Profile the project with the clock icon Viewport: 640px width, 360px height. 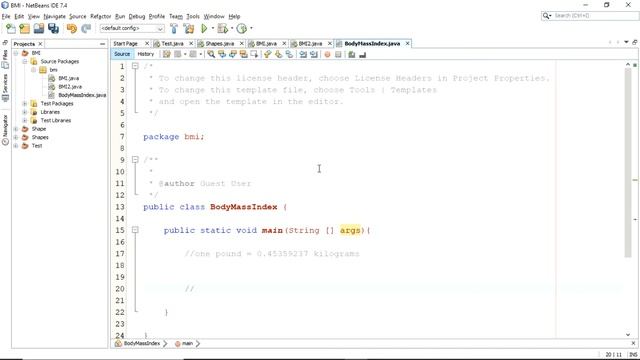click(x=242, y=29)
